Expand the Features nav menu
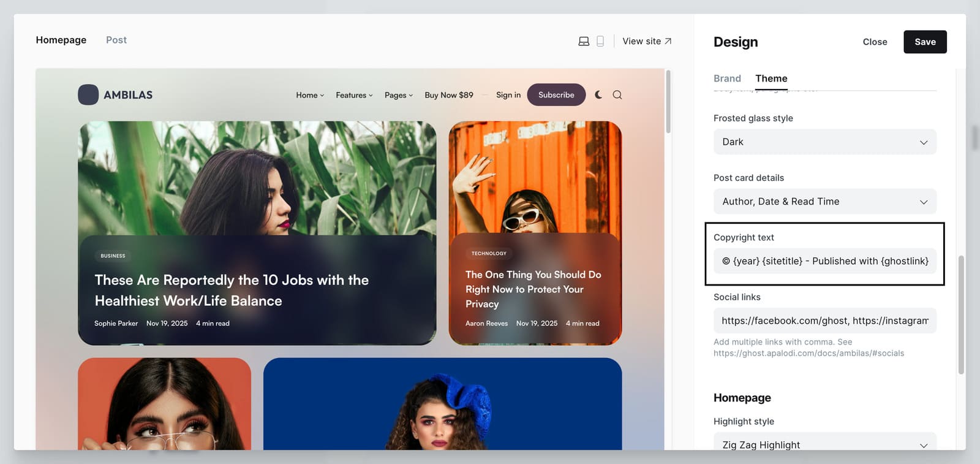The image size is (980, 464). pyautogui.click(x=354, y=95)
